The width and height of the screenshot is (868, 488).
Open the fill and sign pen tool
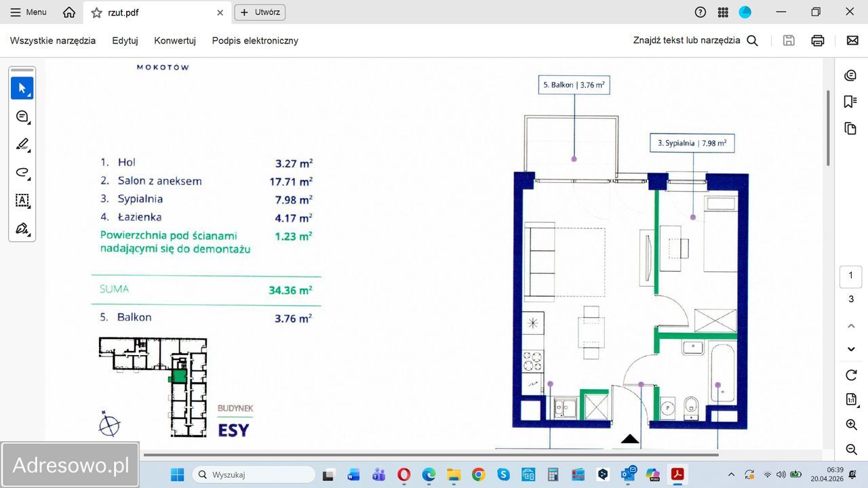(22, 228)
